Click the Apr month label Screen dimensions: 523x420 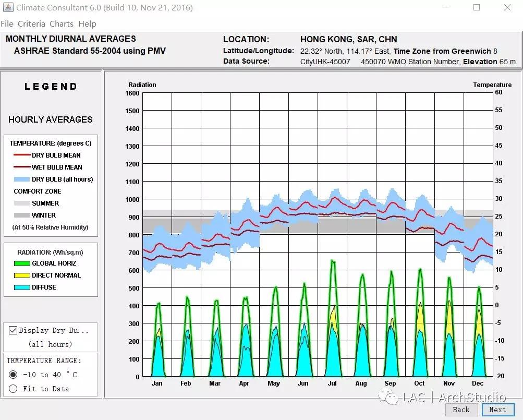(244, 383)
